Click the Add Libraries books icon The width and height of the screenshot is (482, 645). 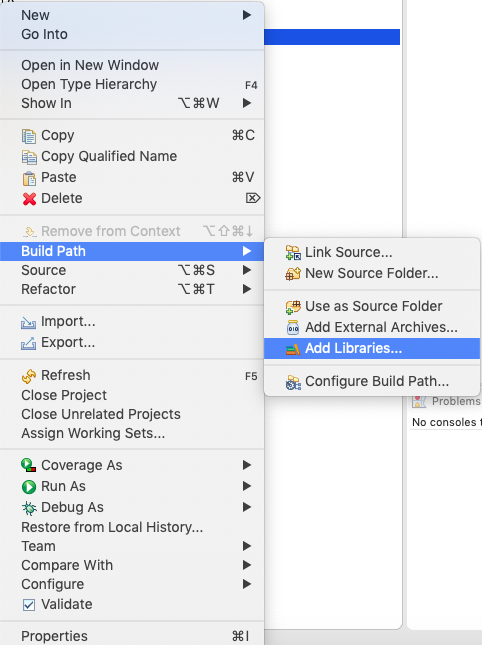(293, 349)
